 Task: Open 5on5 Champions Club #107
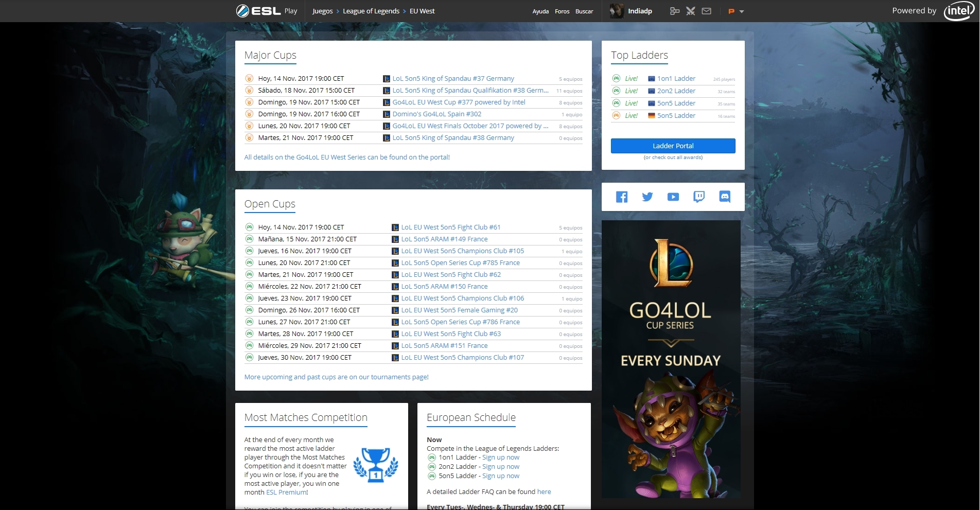(462, 358)
